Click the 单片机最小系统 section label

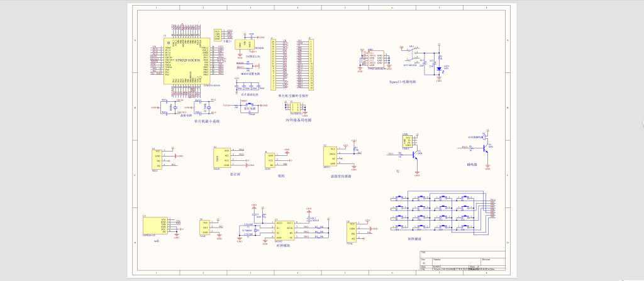coord(206,120)
